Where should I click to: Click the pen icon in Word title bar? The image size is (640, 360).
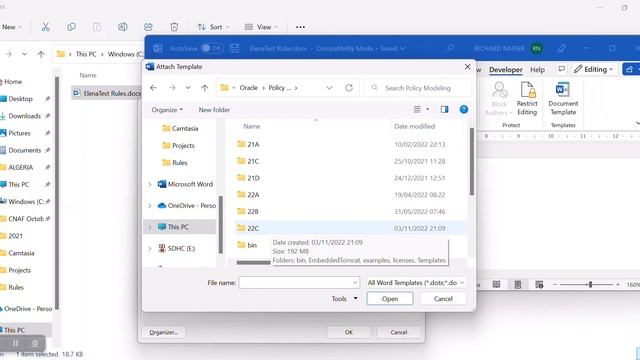[x=562, y=48]
